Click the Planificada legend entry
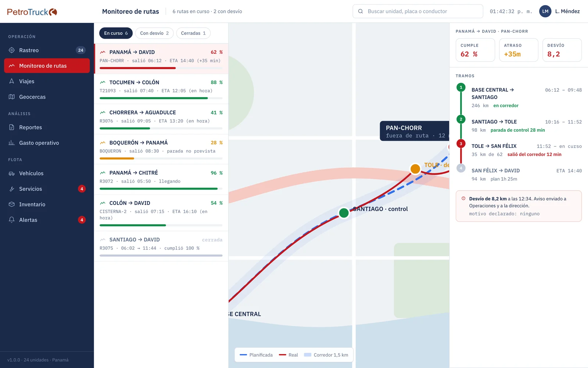 point(256,355)
